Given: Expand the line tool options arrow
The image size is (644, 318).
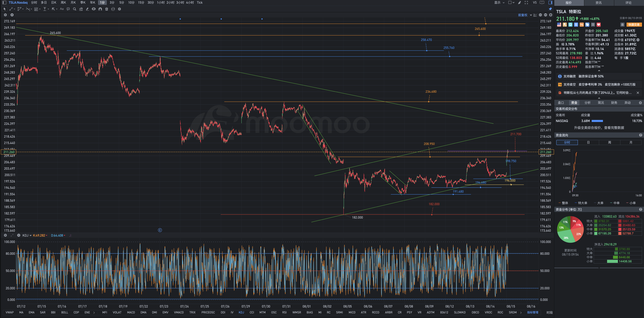Looking at the screenshot, I should coord(14,9).
